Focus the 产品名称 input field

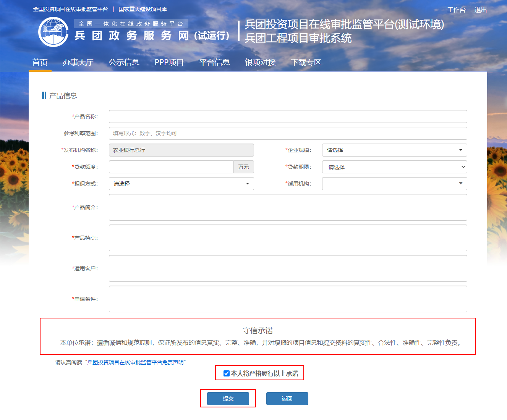click(x=288, y=116)
